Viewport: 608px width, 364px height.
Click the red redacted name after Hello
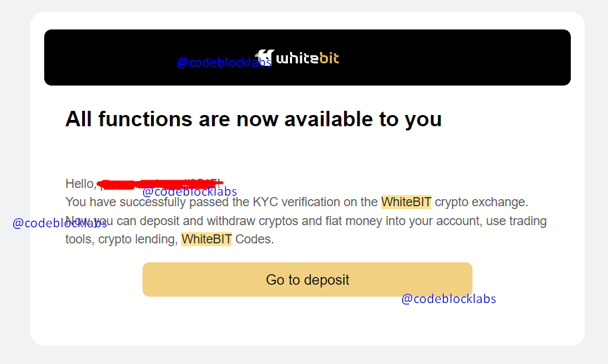160,184
